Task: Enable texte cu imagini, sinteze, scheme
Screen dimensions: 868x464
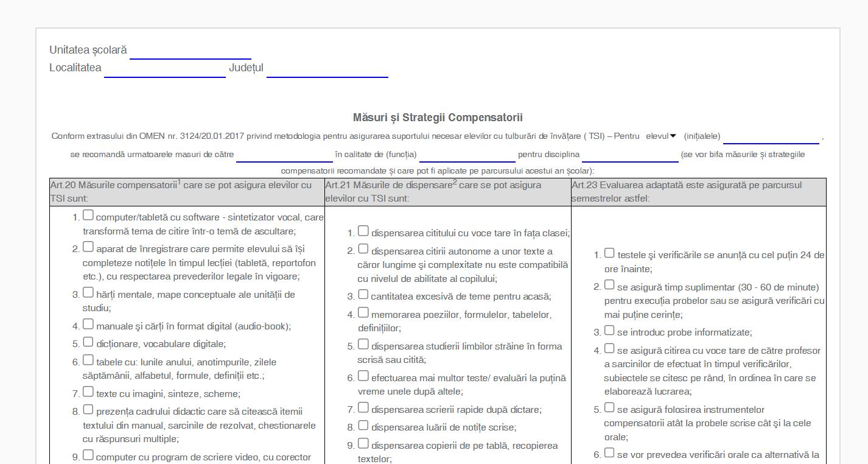Action: point(88,390)
